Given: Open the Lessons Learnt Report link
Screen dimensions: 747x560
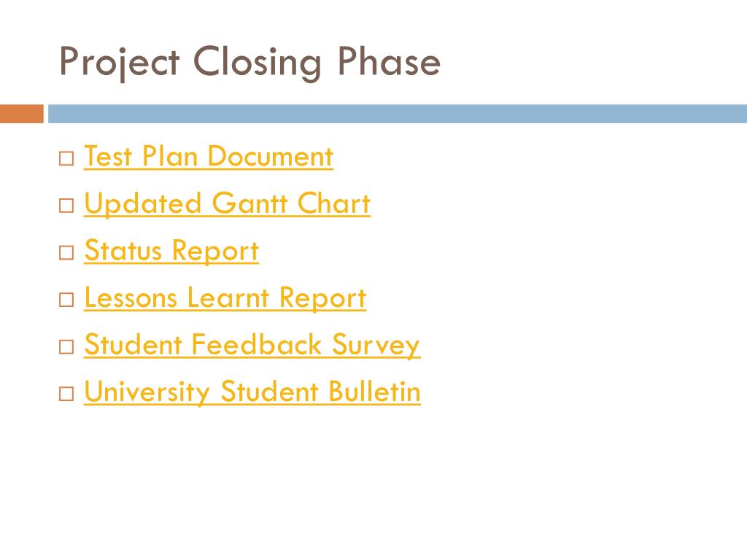Looking at the screenshot, I should (225, 297).
